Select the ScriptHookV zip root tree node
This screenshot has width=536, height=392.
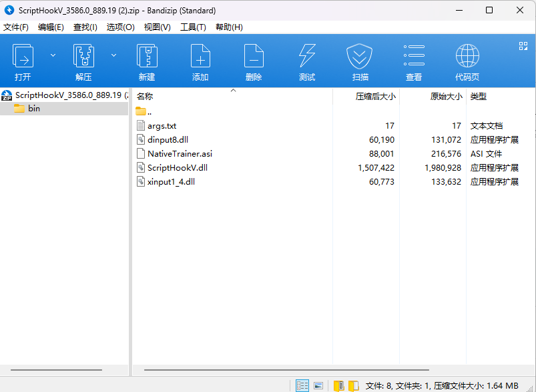[x=64, y=95]
